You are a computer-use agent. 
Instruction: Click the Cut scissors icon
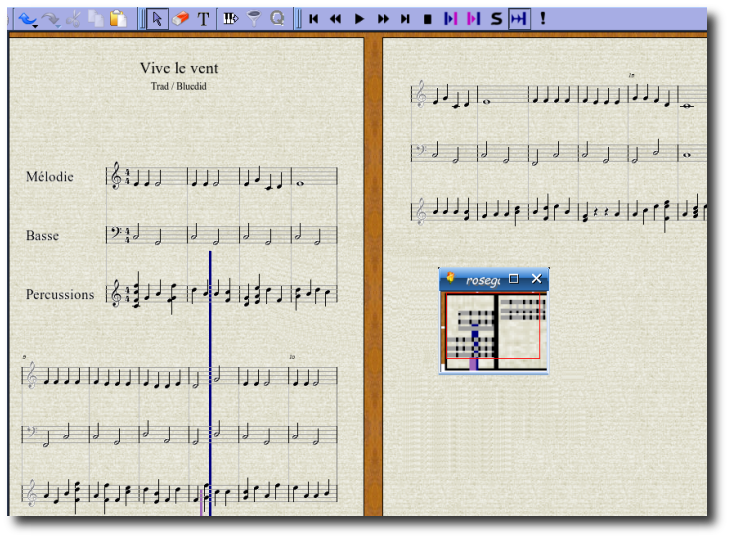74,19
